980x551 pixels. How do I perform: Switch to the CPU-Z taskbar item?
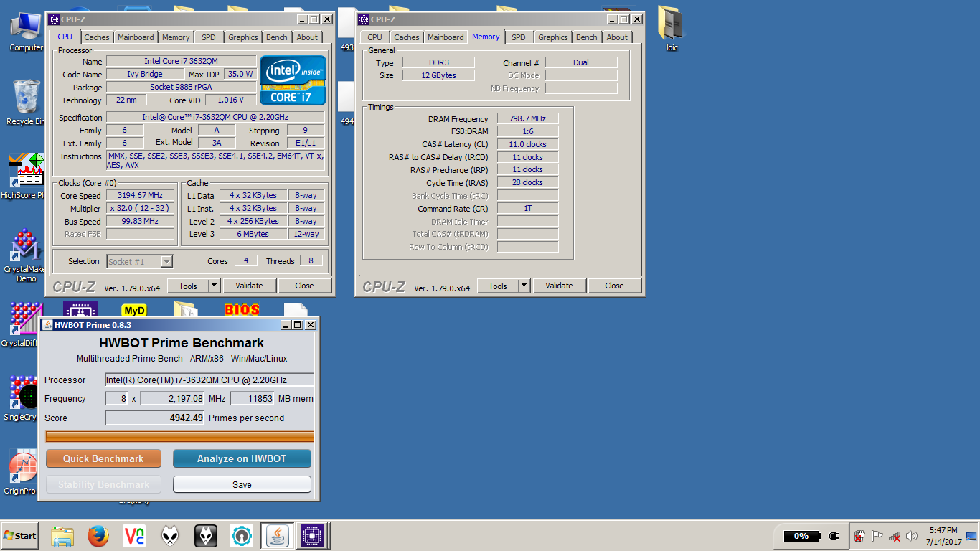pyautogui.click(x=312, y=536)
